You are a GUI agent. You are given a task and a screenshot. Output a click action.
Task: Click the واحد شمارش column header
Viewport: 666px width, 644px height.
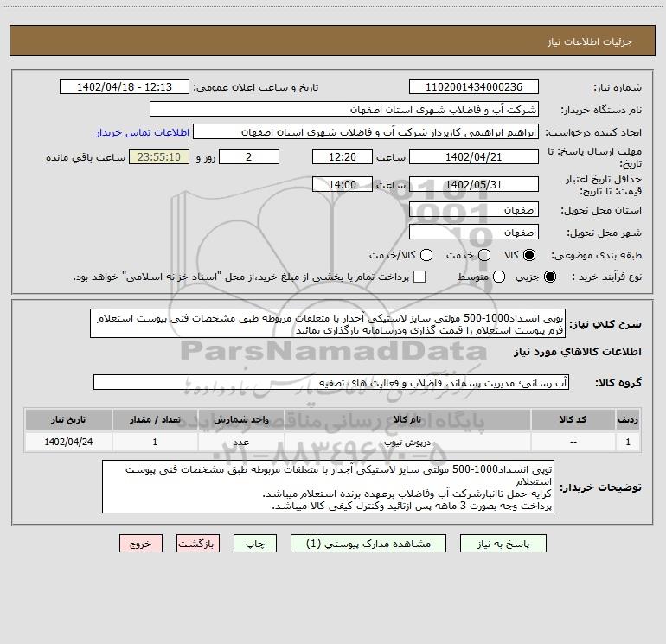pos(240,419)
